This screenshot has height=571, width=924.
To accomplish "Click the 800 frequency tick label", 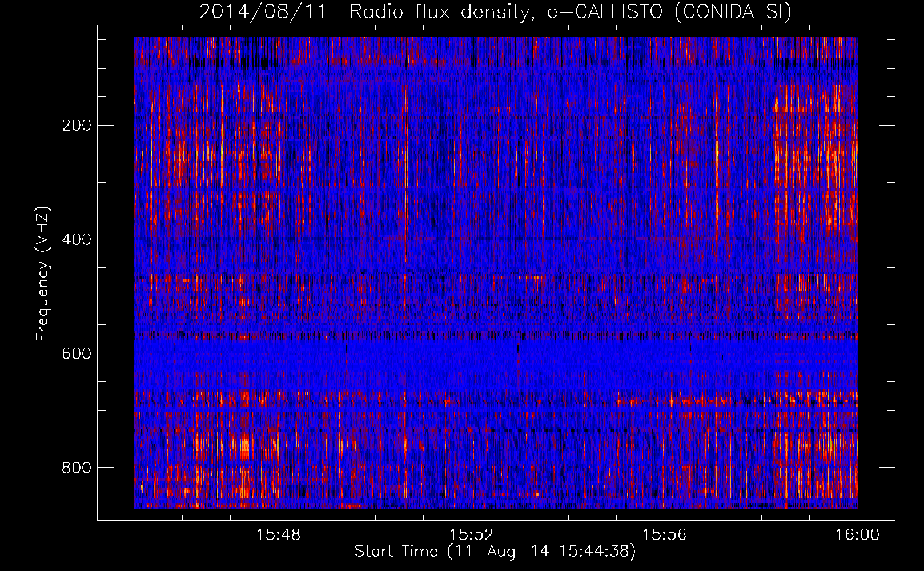I will coord(76,468).
